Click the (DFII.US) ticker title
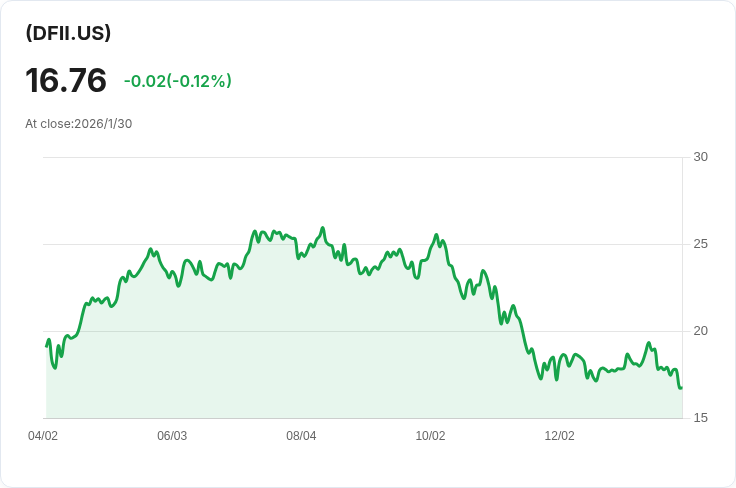Image resolution: width=736 pixels, height=488 pixels. coord(68,33)
